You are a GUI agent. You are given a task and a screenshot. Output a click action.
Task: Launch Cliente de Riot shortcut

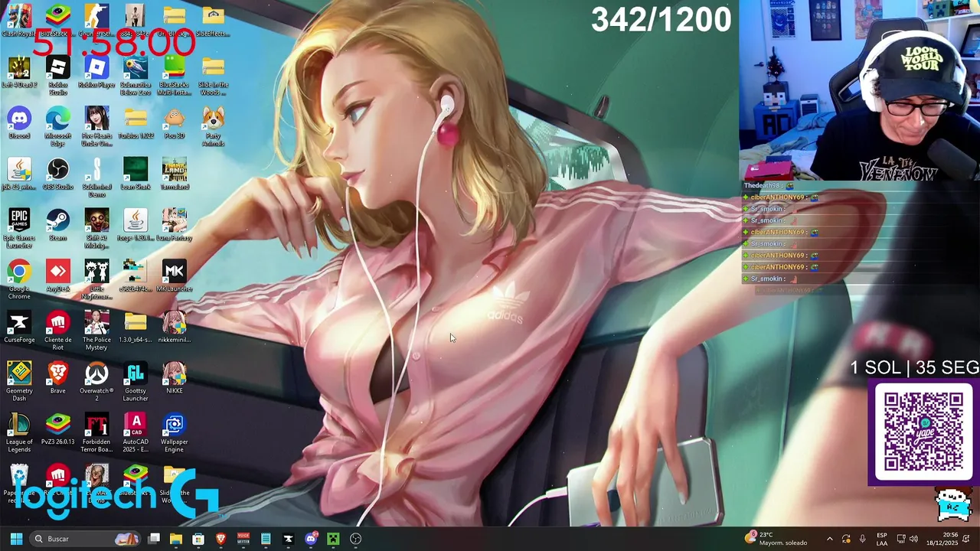point(58,331)
